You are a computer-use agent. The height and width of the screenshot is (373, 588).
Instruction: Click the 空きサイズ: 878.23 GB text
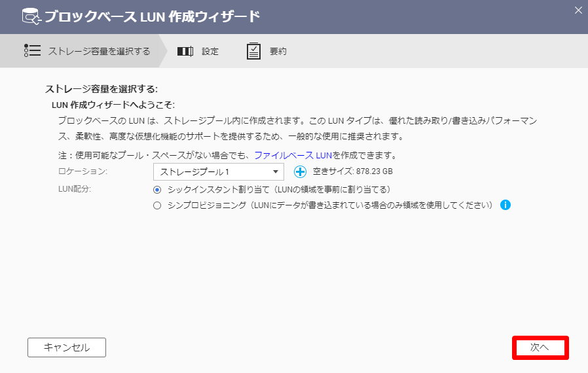tap(353, 171)
